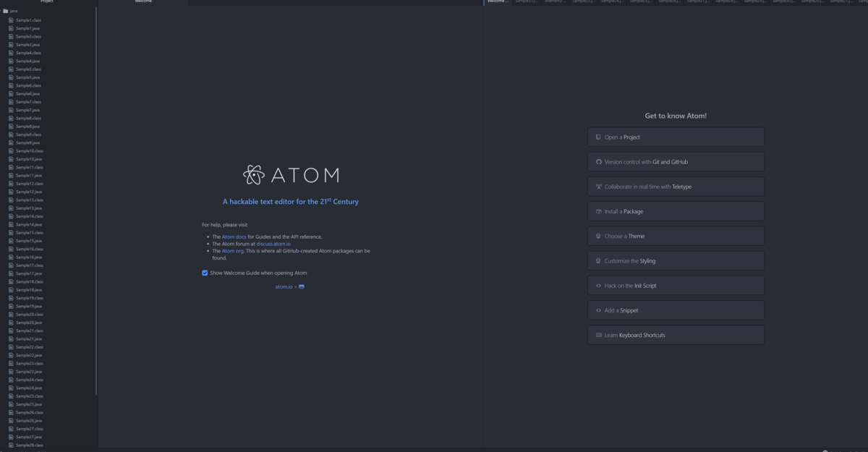Select Sample25.java in the tree
The image size is (868, 452).
click(29, 404)
